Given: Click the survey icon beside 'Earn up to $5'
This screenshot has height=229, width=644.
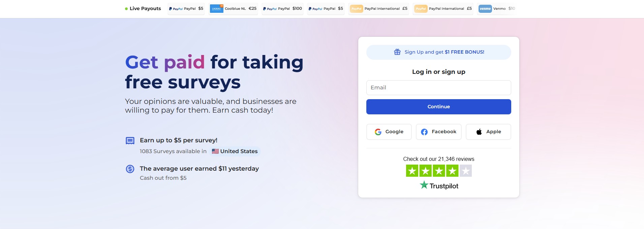Looking at the screenshot, I should pyautogui.click(x=130, y=141).
